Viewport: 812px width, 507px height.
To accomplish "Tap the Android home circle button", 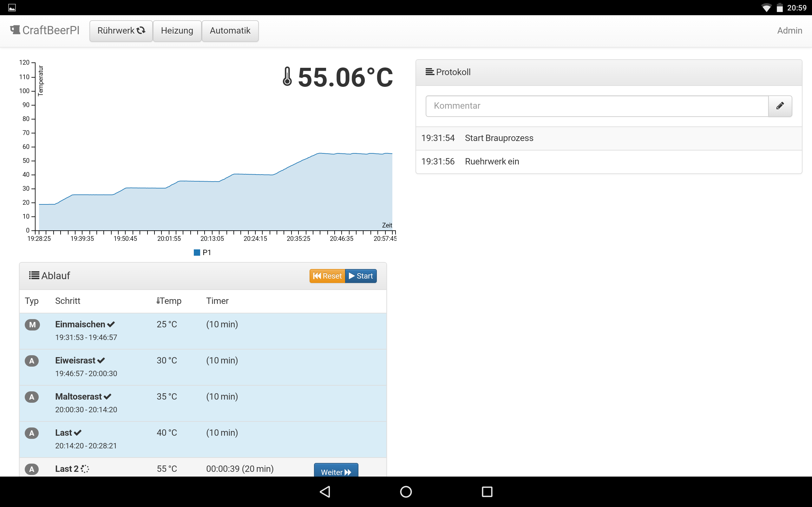I will click(406, 491).
